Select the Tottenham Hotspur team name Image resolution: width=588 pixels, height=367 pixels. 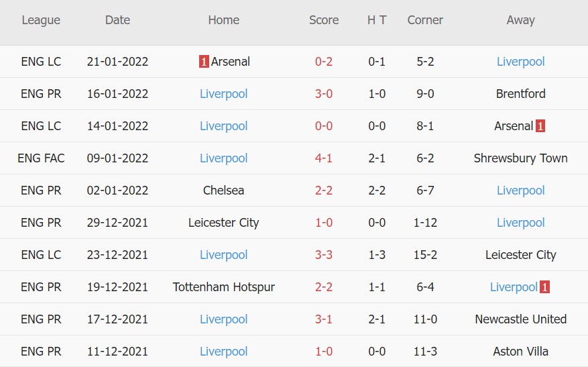tap(223, 287)
